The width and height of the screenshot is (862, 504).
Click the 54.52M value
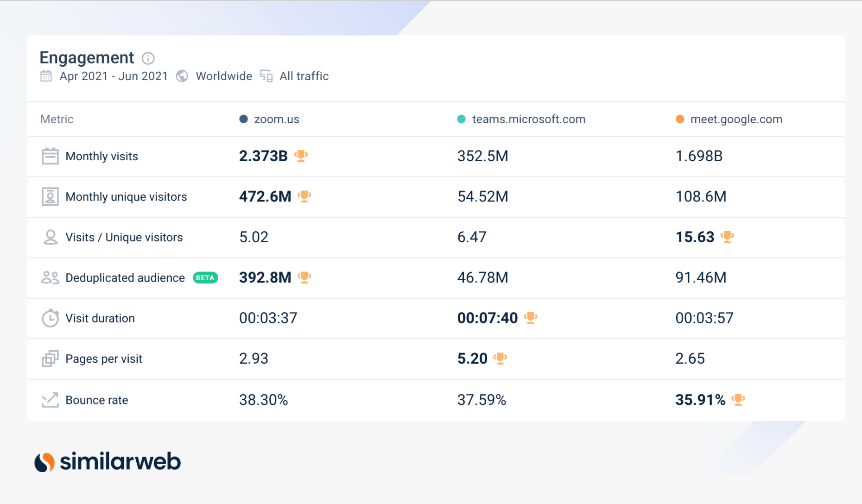click(x=483, y=196)
